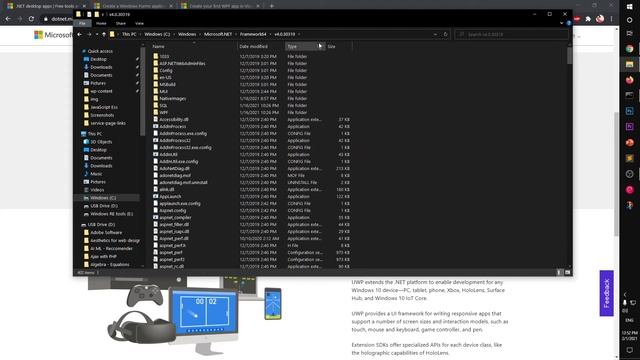Select the ASP.NETWebAdminFiles folder

click(182, 63)
